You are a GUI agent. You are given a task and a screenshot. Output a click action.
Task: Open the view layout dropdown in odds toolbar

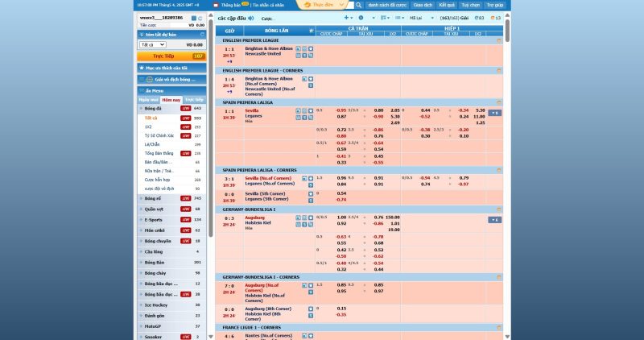coord(399,18)
